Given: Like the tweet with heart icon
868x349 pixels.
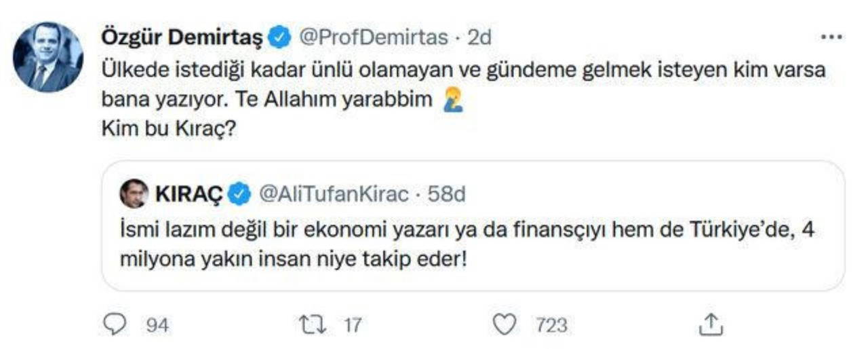Looking at the screenshot, I should pyautogui.click(x=503, y=325).
